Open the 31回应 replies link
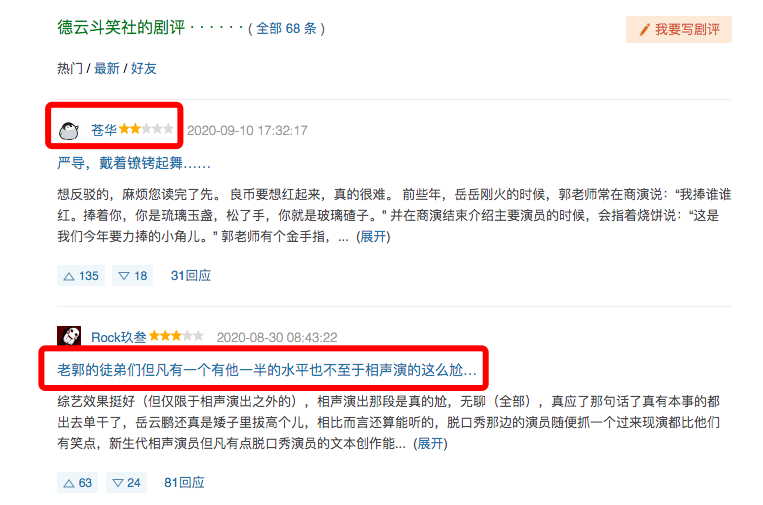 191,276
